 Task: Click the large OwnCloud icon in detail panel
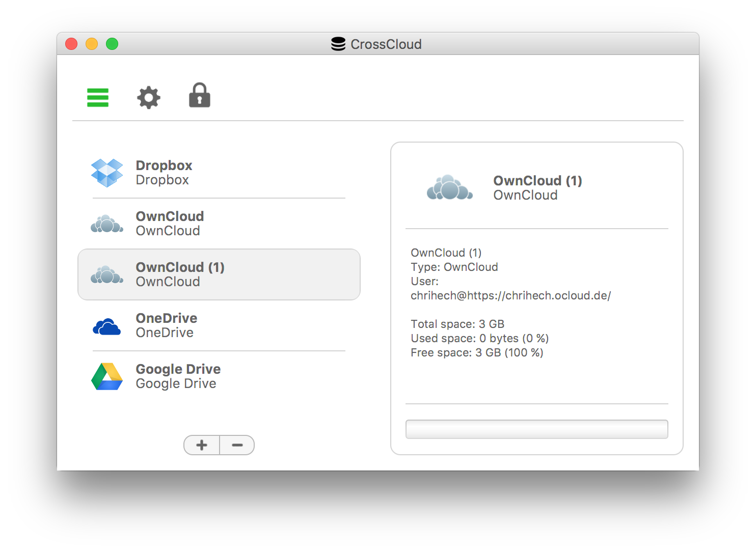pyautogui.click(x=450, y=187)
